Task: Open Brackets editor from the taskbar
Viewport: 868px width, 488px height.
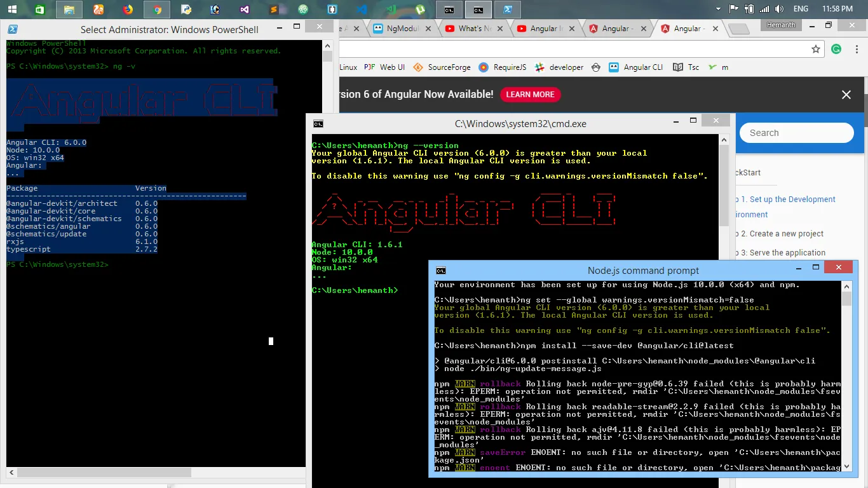Action: point(332,10)
